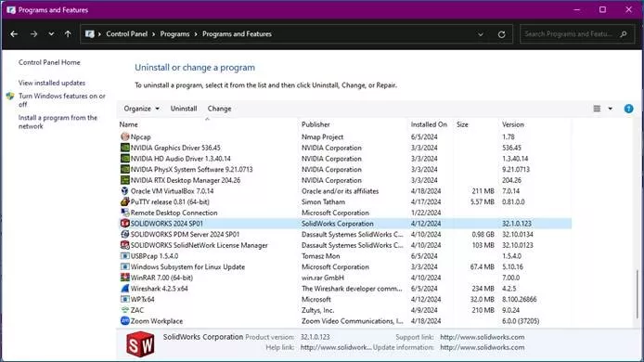
Task: Click the search magnifier icon
Action: [624, 34]
